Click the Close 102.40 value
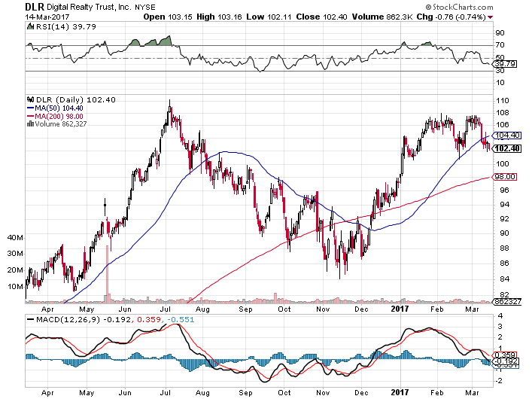The image size is (532, 399). (321, 17)
